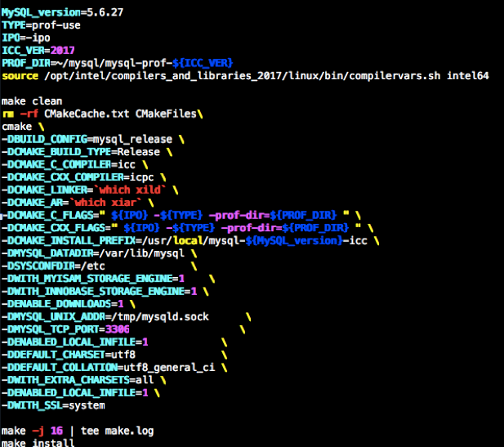Image resolution: width=504 pixels, height=447 pixels.
Task: Click the "make clean" command
Action: click(x=32, y=101)
